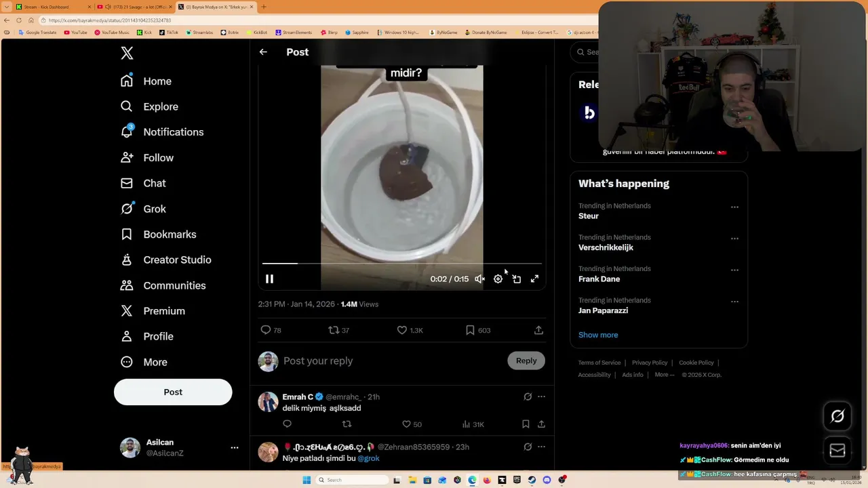Open options for Steur trend

pos(734,207)
